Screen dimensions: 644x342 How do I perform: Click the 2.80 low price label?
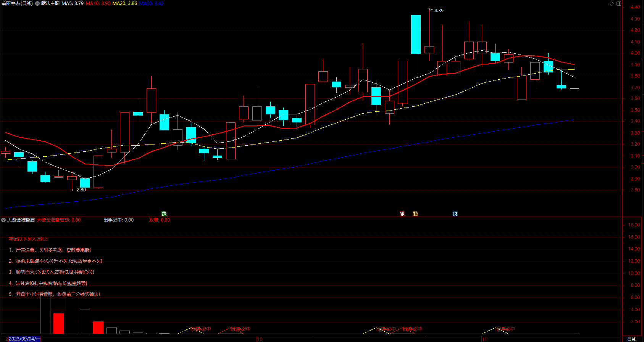tap(81, 190)
